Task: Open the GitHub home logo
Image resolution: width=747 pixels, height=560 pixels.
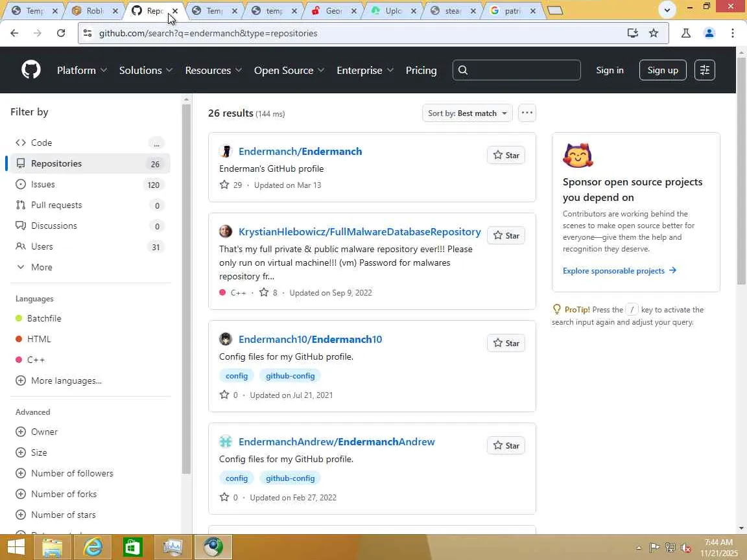Action: pyautogui.click(x=31, y=70)
